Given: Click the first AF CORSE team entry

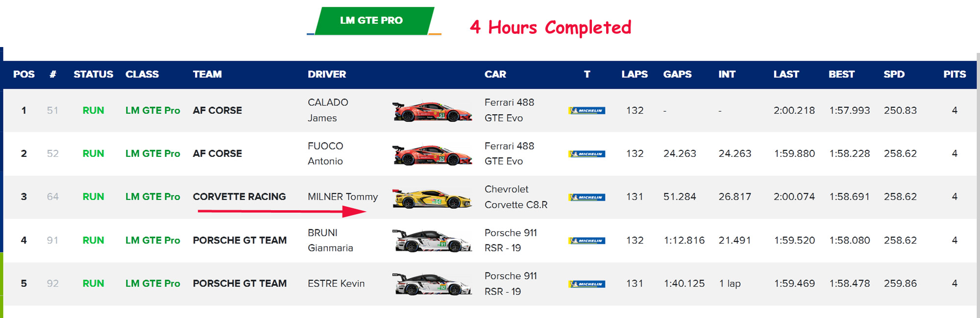Looking at the screenshot, I should (x=217, y=111).
